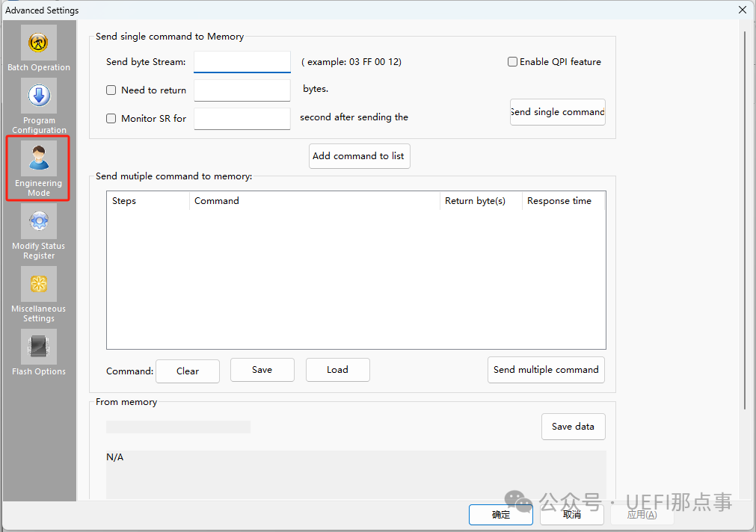
Task: Focus the return bytes count field
Action: [x=242, y=90]
